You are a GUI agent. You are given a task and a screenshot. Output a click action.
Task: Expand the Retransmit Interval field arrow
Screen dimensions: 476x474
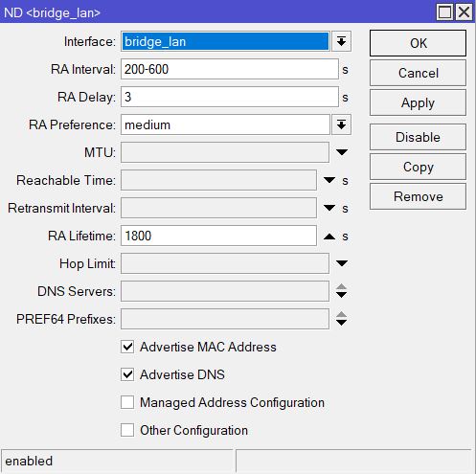click(x=329, y=208)
